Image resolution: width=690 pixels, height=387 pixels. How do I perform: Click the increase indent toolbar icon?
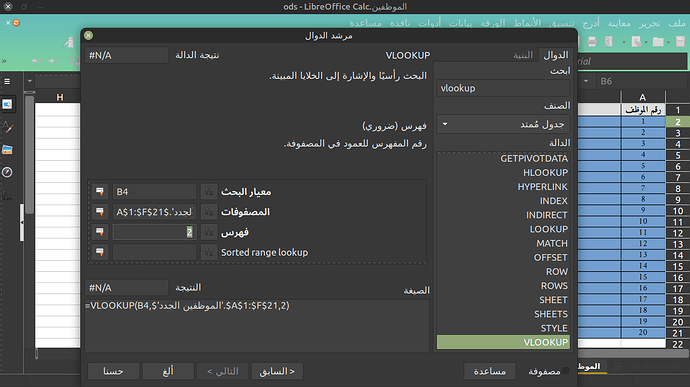tap(54, 61)
